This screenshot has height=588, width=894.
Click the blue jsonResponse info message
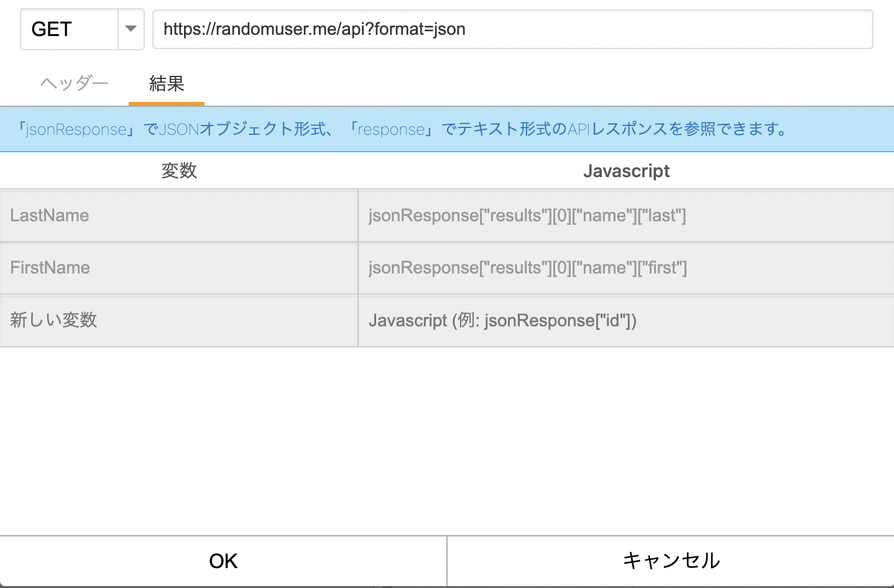tap(447, 129)
